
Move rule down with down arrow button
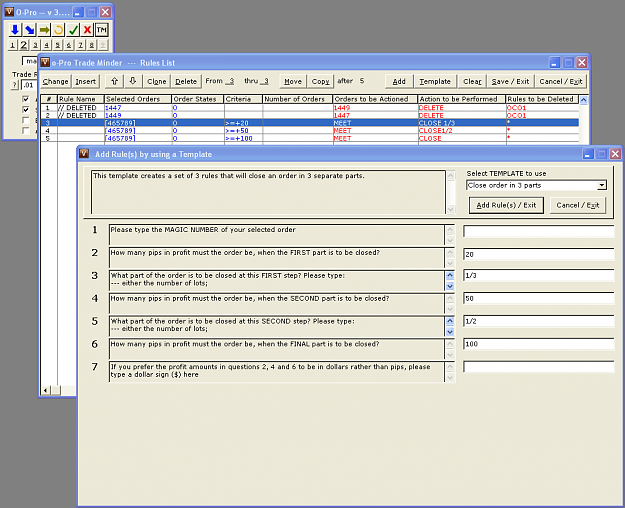point(133,81)
